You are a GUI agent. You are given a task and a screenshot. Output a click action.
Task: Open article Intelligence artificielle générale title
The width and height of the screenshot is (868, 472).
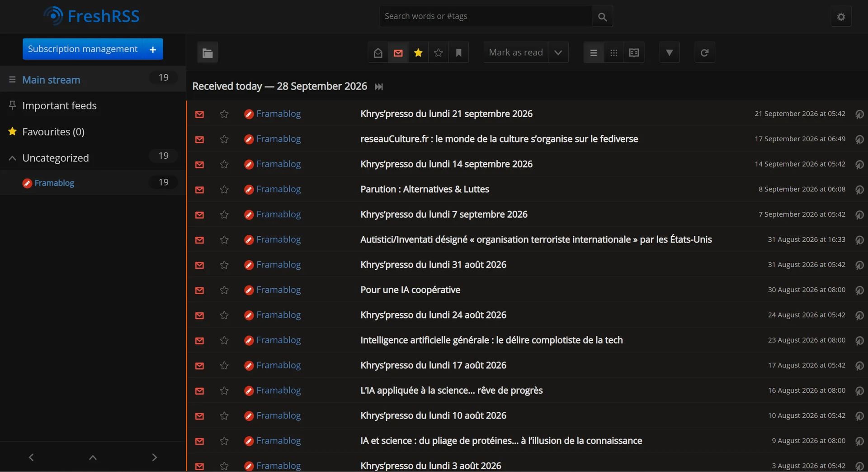point(491,340)
